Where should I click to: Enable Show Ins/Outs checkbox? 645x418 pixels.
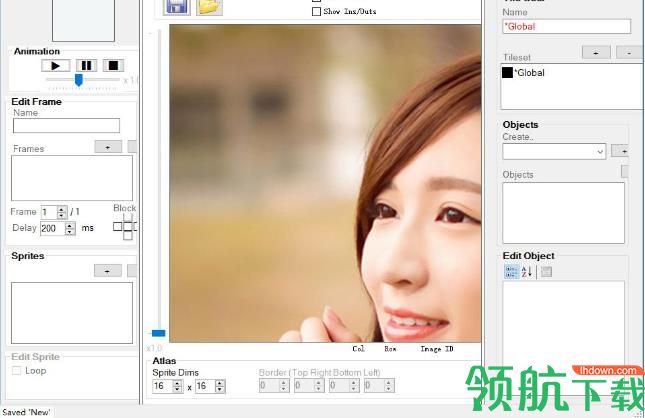click(x=316, y=12)
